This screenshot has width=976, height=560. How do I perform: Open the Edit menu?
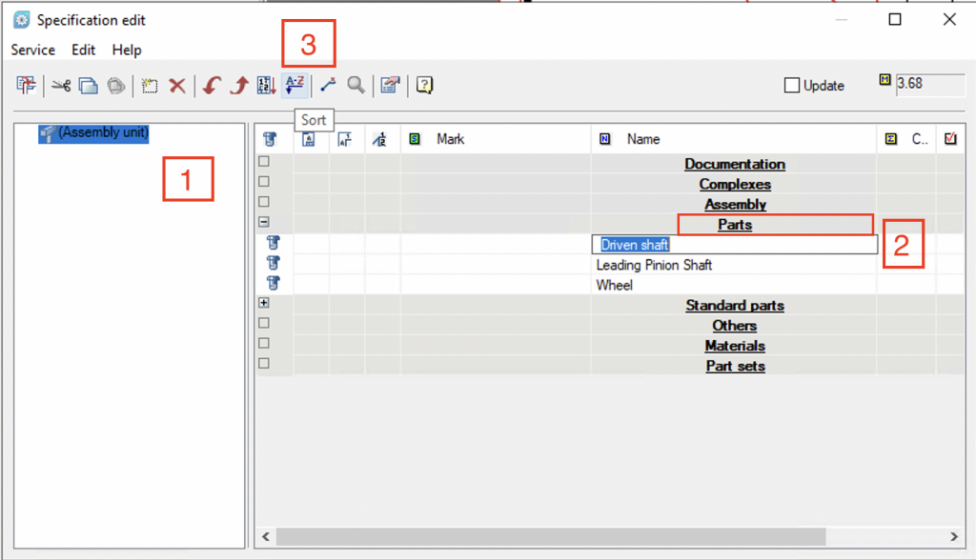pos(84,50)
